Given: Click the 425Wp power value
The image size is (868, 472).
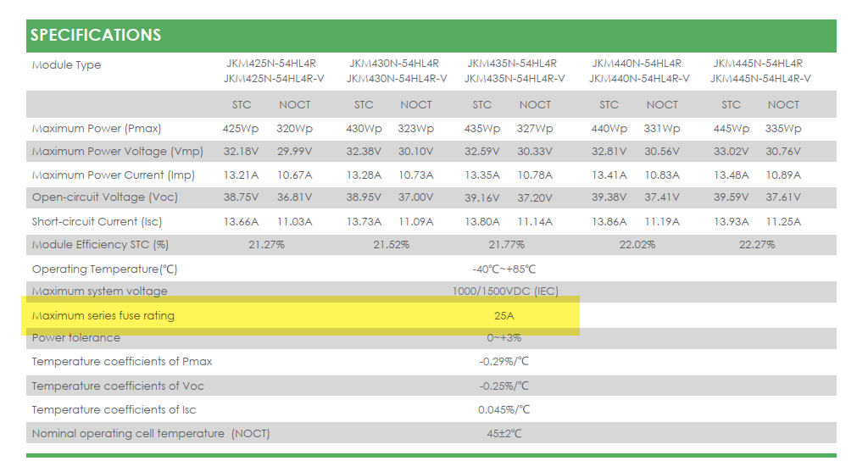Looking at the screenshot, I should click(241, 128).
